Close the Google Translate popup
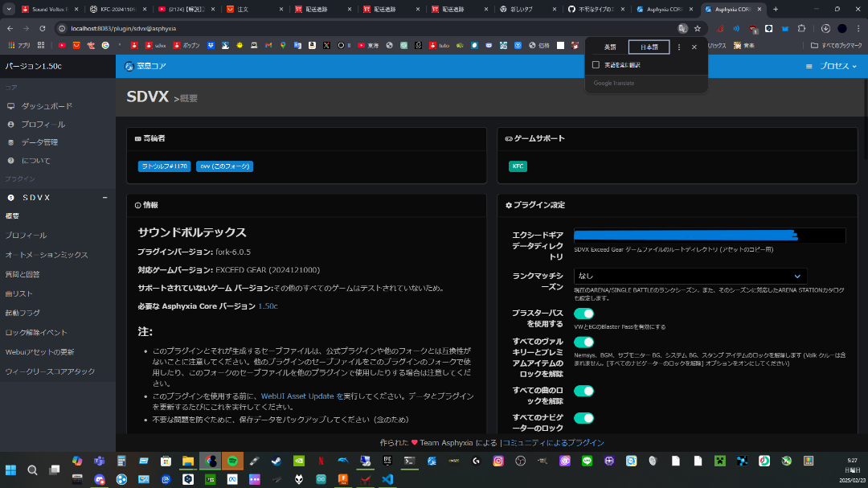 click(694, 47)
